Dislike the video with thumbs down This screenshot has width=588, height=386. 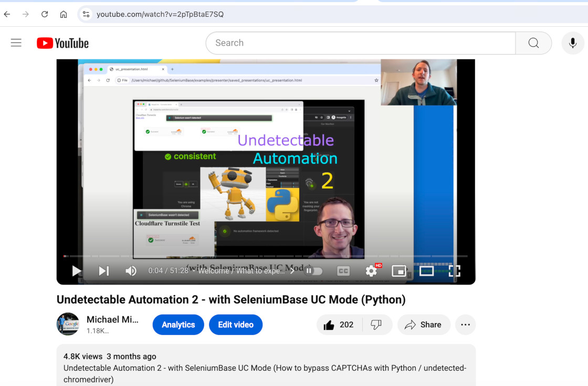(376, 325)
